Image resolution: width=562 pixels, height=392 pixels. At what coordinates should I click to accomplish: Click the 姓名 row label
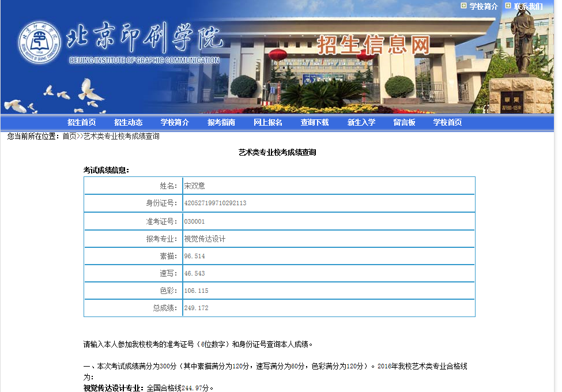click(168, 186)
